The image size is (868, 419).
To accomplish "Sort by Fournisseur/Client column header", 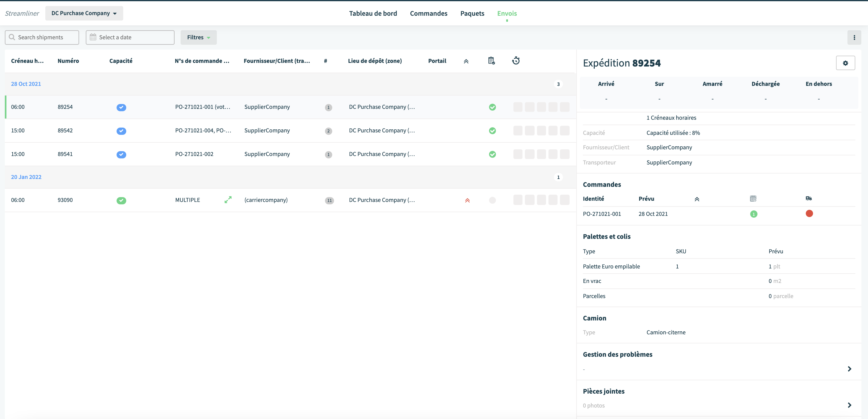I will click(x=277, y=61).
